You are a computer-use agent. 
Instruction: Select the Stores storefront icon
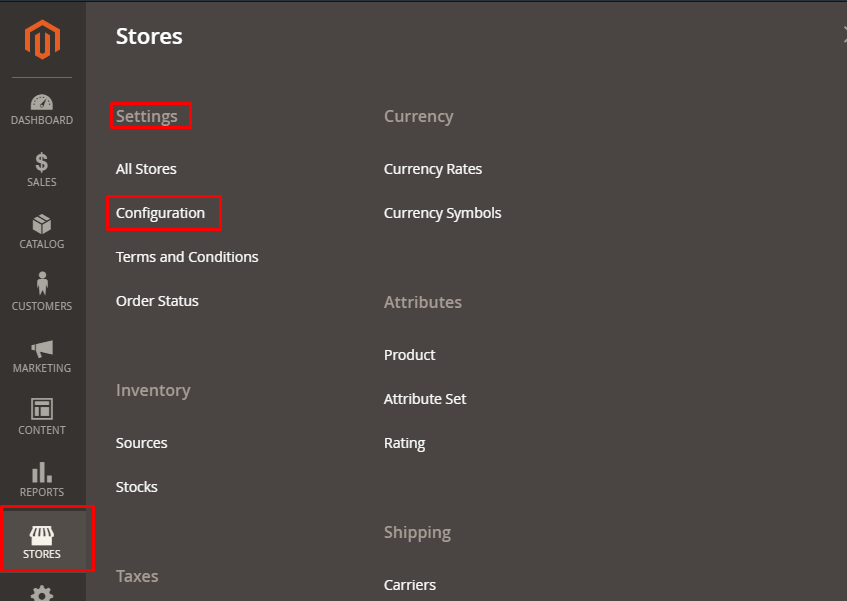pyautogui.click(x=42, y=535)
